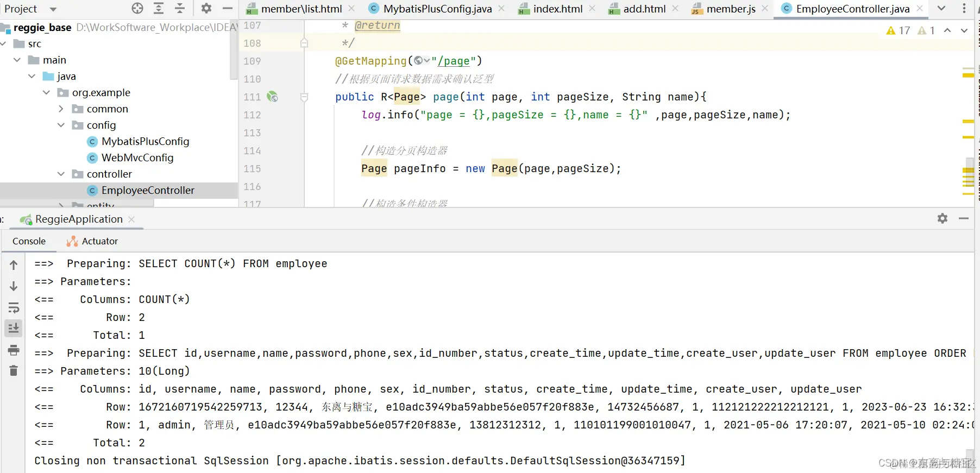Click the console down arrow stack button
980x473 pixels.
coord(14,286)
